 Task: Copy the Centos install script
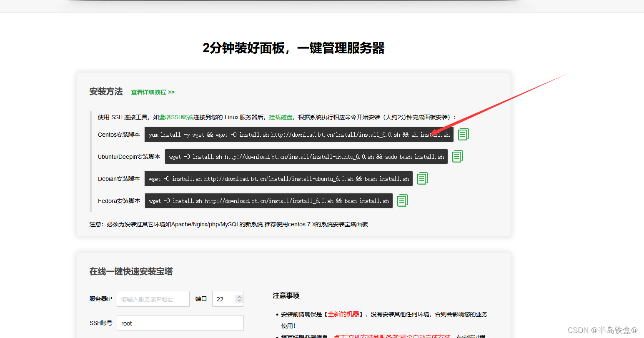tap(463, 134)
